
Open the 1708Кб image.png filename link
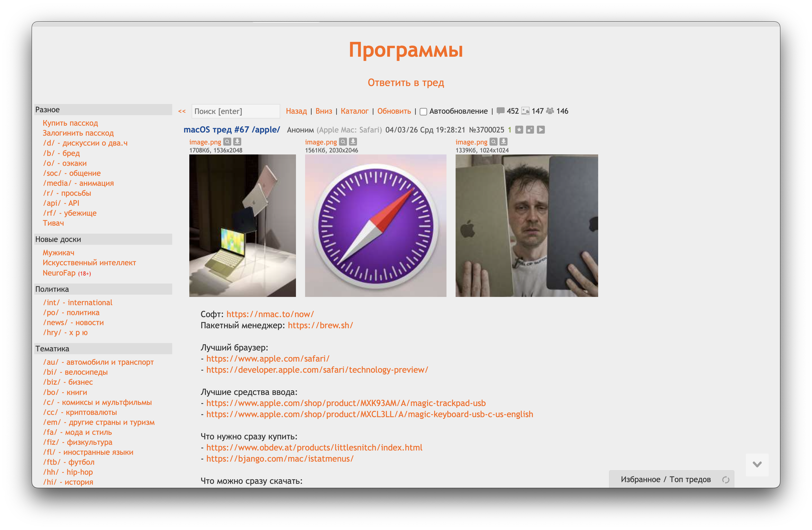(205, 142)
